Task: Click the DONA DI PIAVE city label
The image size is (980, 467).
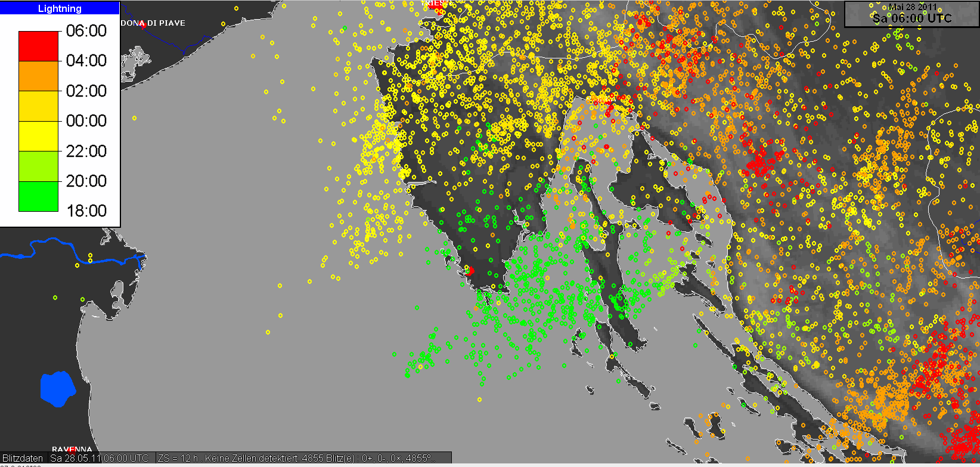Action: pyautogui.click(x=153, y=23)
